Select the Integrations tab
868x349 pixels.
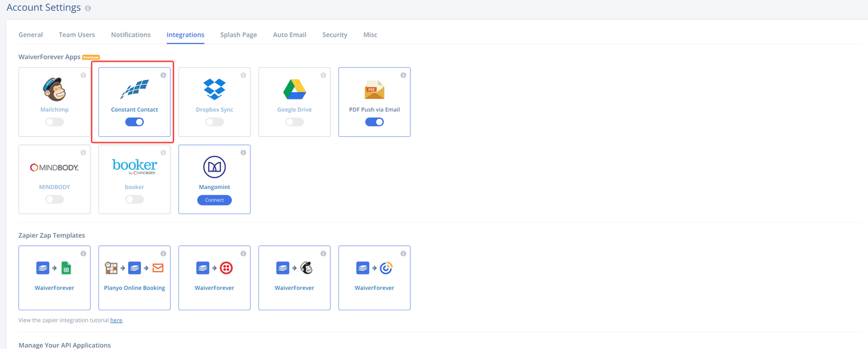(185, 35)
